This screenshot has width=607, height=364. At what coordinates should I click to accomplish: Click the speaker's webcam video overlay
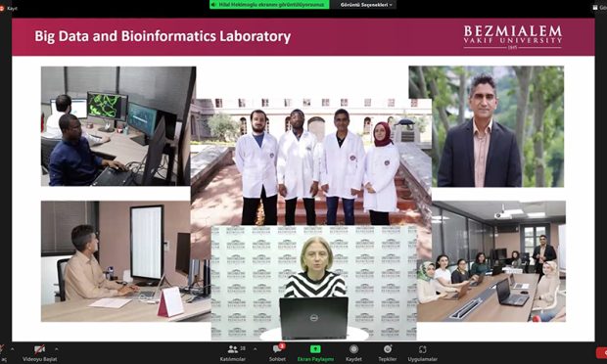[314, 283]
